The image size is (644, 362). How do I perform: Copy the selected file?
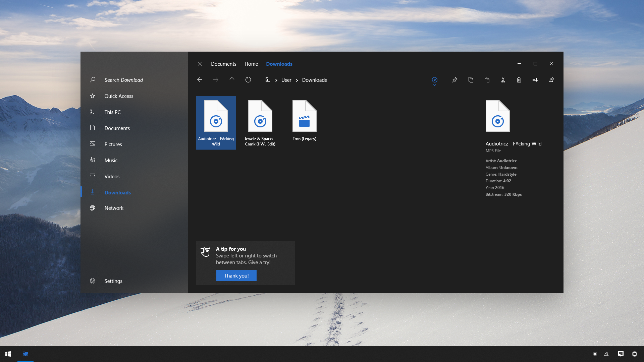point(471,80)
